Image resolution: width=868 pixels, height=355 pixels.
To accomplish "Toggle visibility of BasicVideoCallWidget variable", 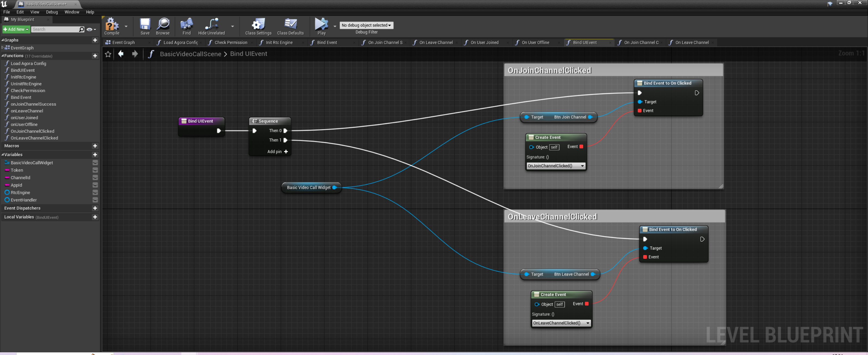I will click(x=95, y=163).
